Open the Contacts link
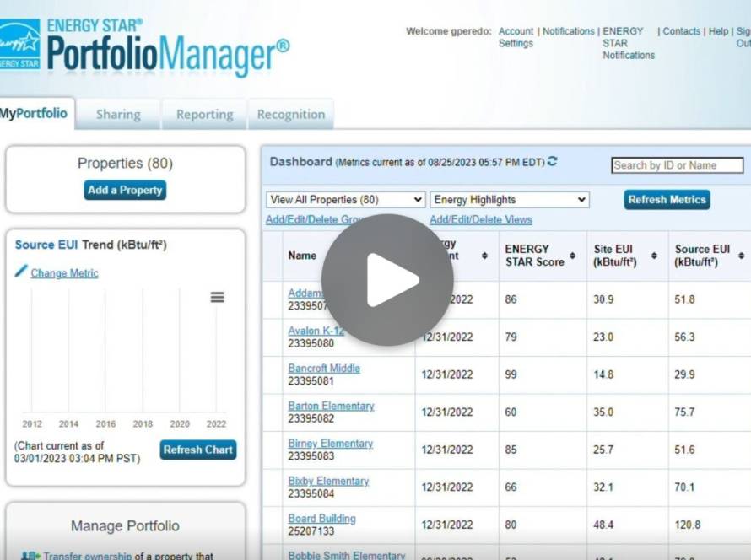The image size is (751, 560). [681, 31]
